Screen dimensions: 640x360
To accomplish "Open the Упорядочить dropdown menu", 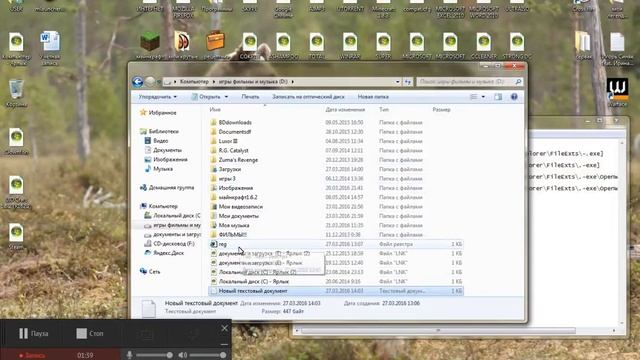I will [158, 97].
